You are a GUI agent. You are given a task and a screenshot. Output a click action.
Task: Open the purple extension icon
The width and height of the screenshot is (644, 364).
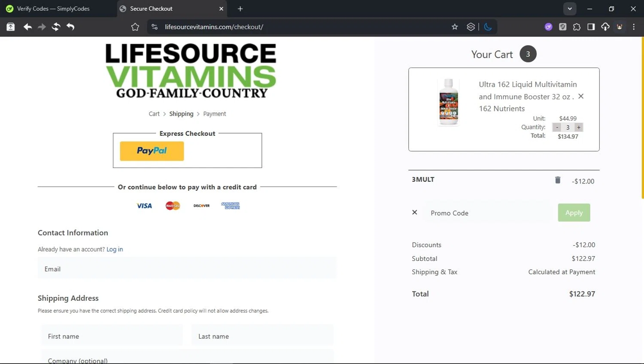548,27
